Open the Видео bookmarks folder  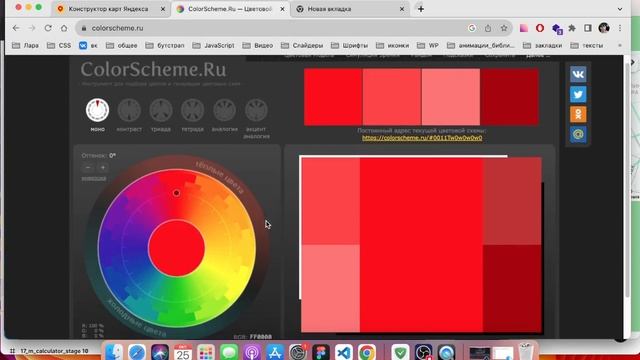(x=258, y=45)
